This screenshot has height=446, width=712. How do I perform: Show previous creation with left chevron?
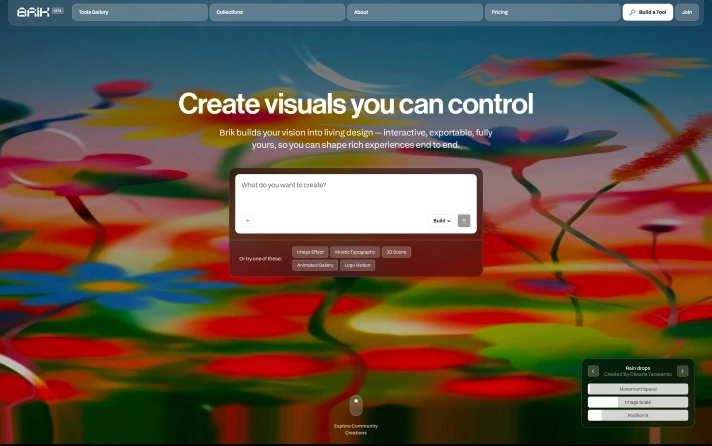593,371
